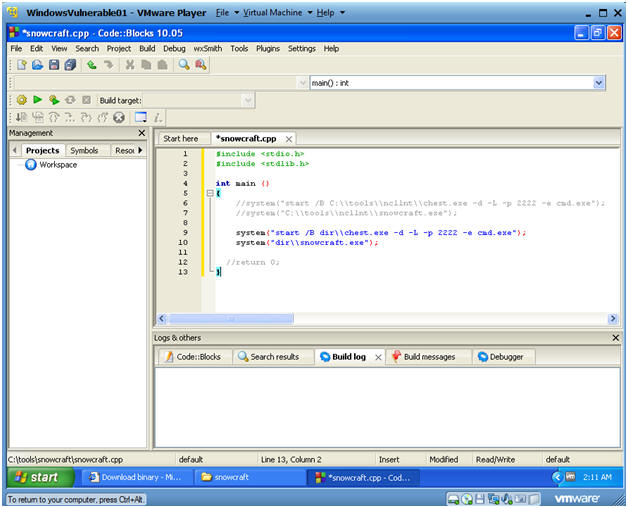Click the Next instruction debugger icon
This screenshot has height=508, width=628.
(x=70, y=117)
